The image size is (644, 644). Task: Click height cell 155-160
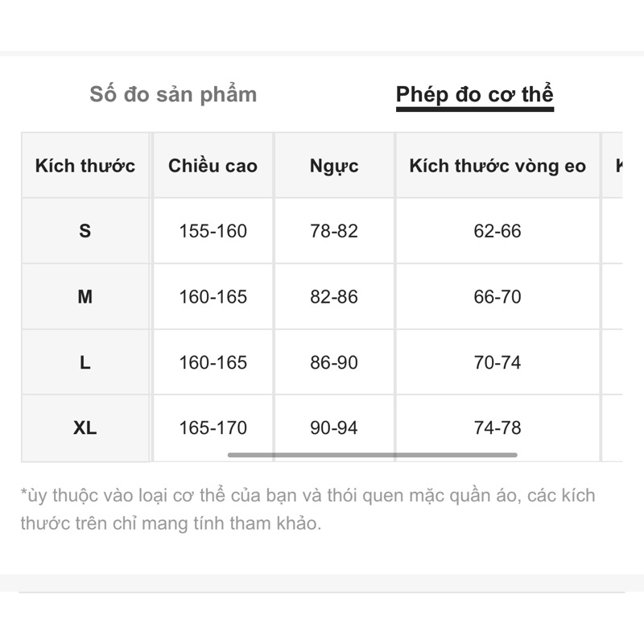coord(213,231)
